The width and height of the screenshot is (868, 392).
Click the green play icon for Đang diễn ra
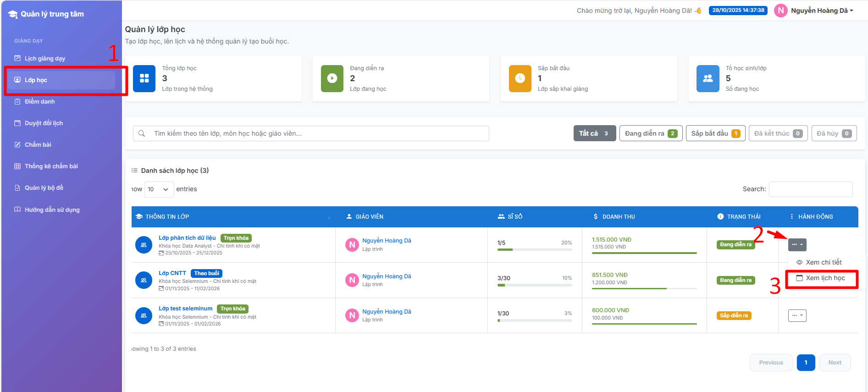(332, 78)
